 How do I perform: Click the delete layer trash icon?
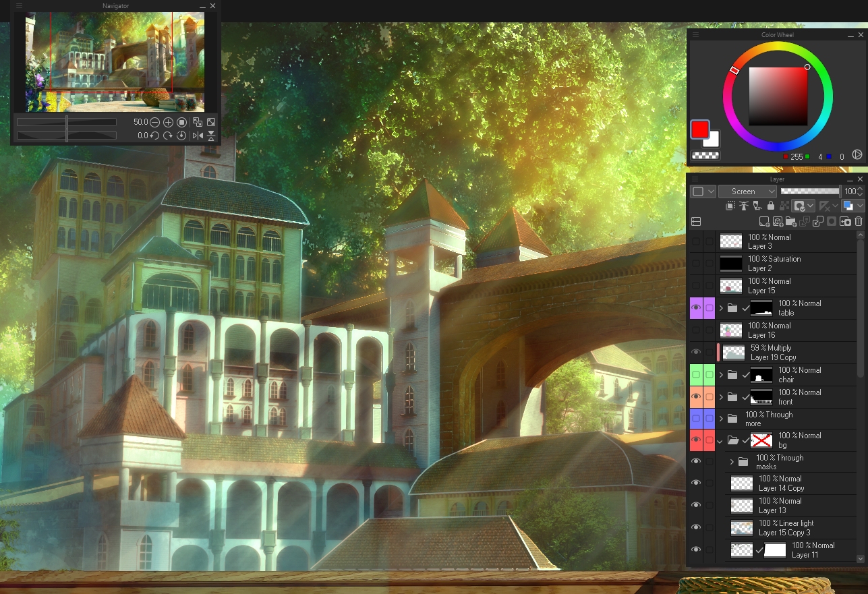(859, 221)
